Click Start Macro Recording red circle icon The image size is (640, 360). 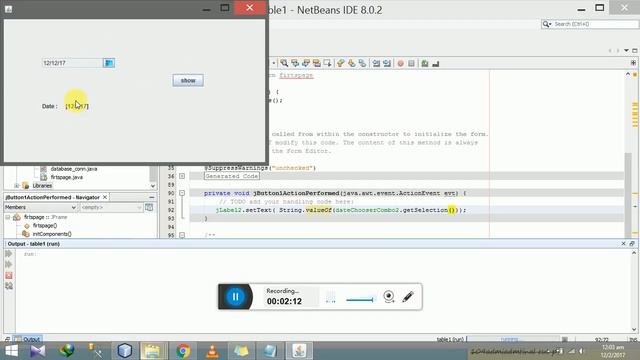400,63
